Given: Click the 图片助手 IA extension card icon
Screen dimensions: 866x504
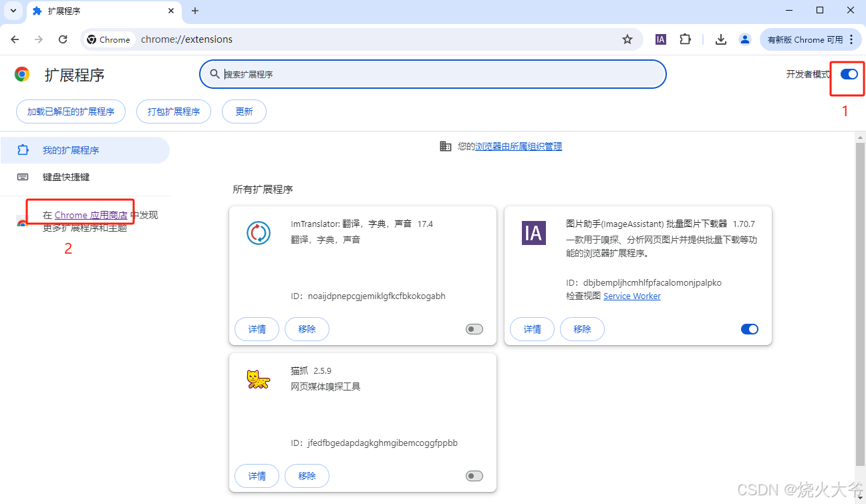Looking at the screenshot, I should [533, 233].
